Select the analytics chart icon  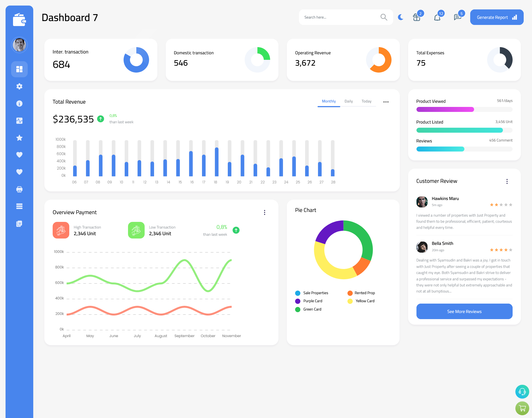point(19,120)
